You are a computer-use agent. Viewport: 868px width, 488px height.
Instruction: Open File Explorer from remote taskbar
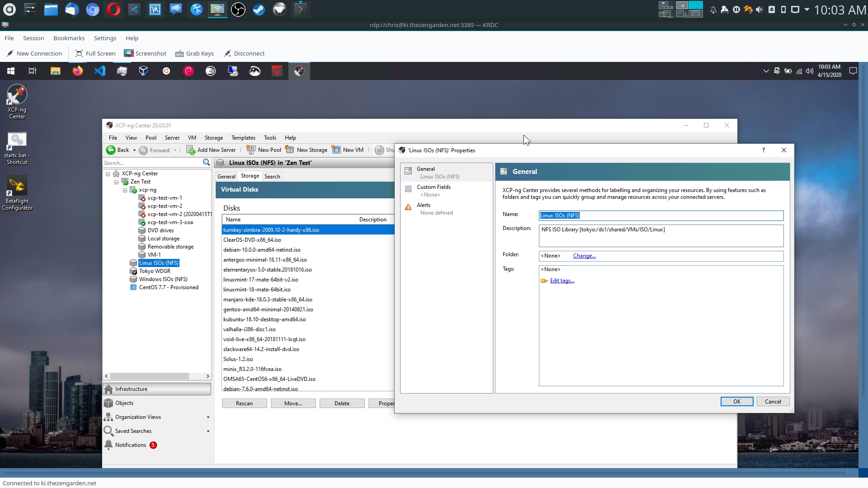click(x=56, y=71)
